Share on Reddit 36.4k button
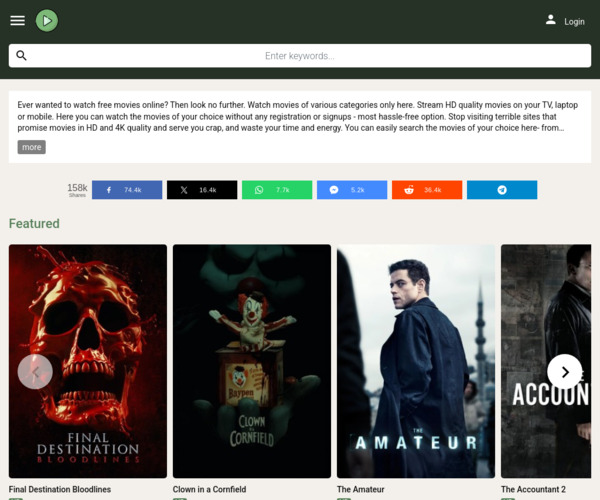The image size is (600, 500). pos(427,190)
